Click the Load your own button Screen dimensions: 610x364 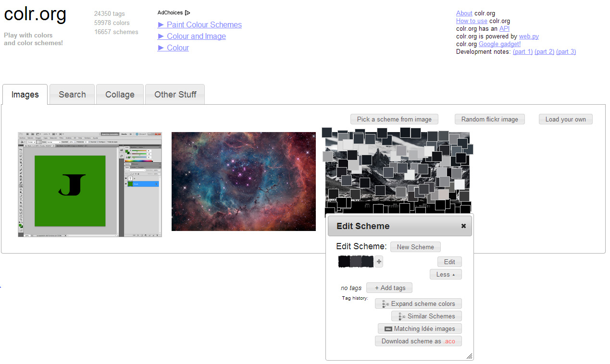coord(566,119)
